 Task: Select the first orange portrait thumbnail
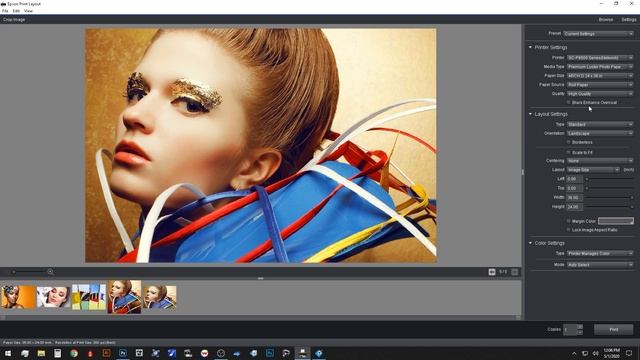click(18, 297)
